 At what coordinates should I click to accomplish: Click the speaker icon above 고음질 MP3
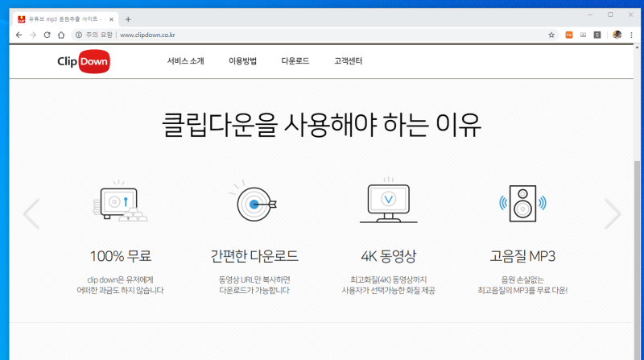click(x=522, y=204)
